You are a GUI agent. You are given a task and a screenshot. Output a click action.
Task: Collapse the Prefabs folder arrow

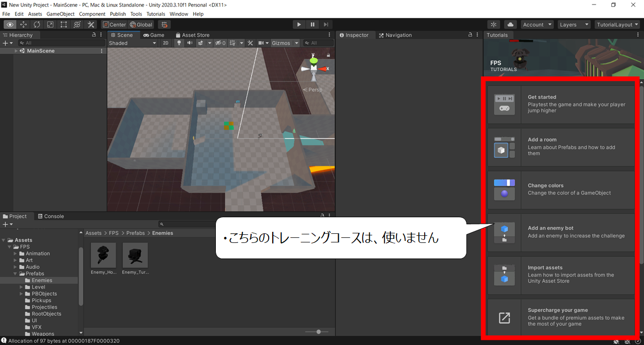point(16,274)
